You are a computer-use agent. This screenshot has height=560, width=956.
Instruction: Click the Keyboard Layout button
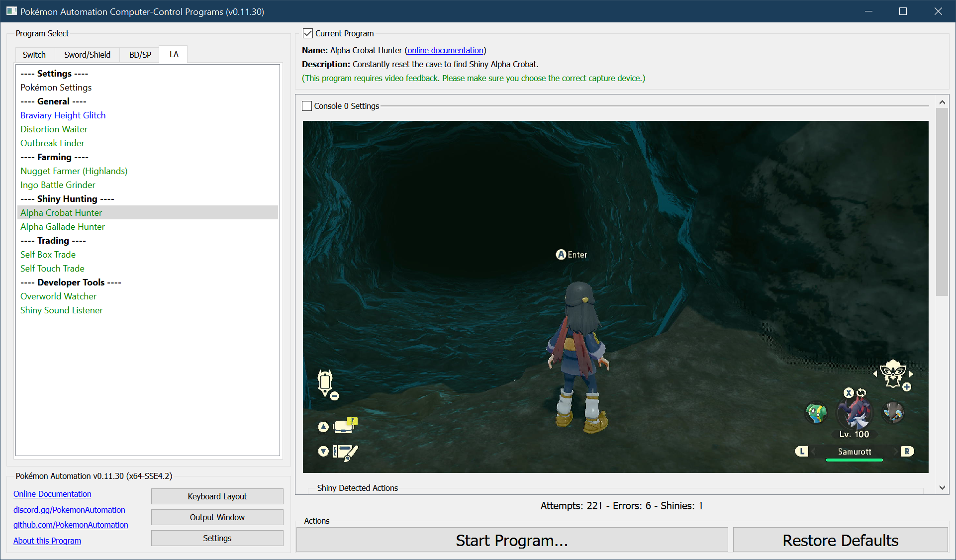tap(217, 496)
